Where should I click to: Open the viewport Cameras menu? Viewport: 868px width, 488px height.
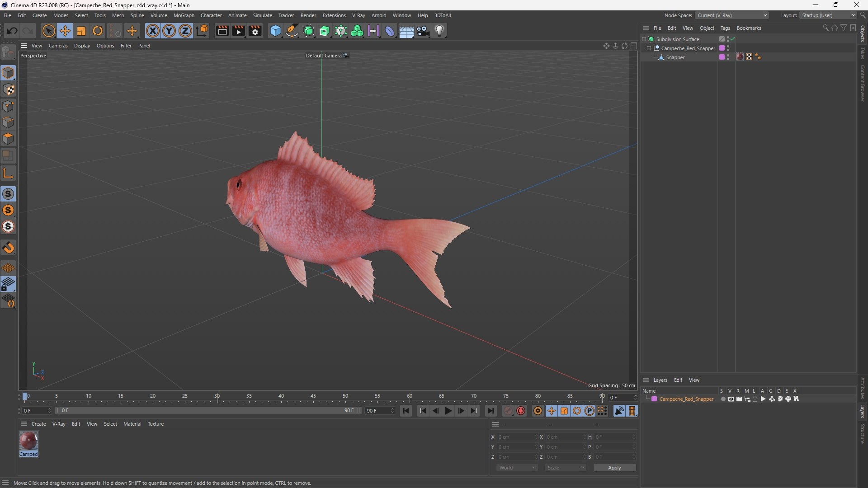(58, 46)
